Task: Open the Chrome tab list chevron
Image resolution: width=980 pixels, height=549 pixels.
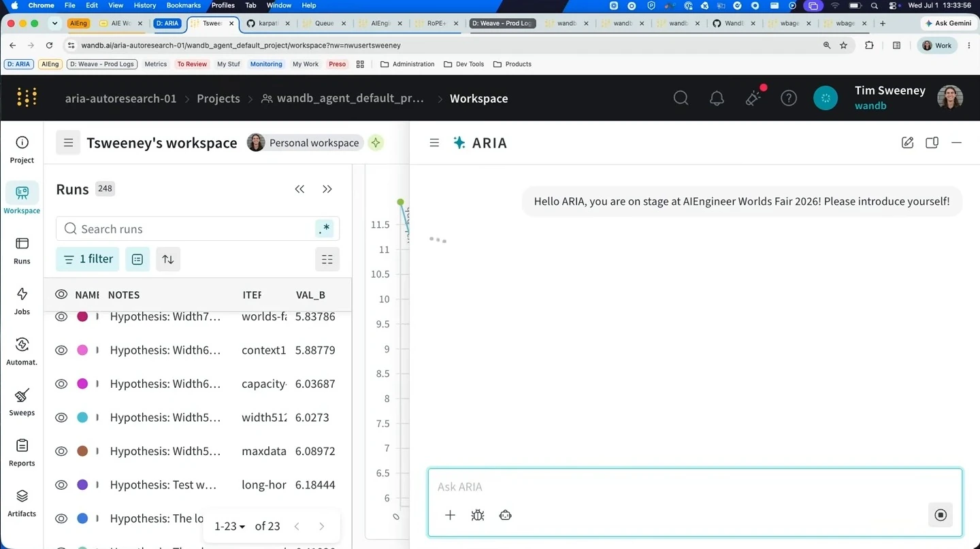Action: tap(55, 23)
